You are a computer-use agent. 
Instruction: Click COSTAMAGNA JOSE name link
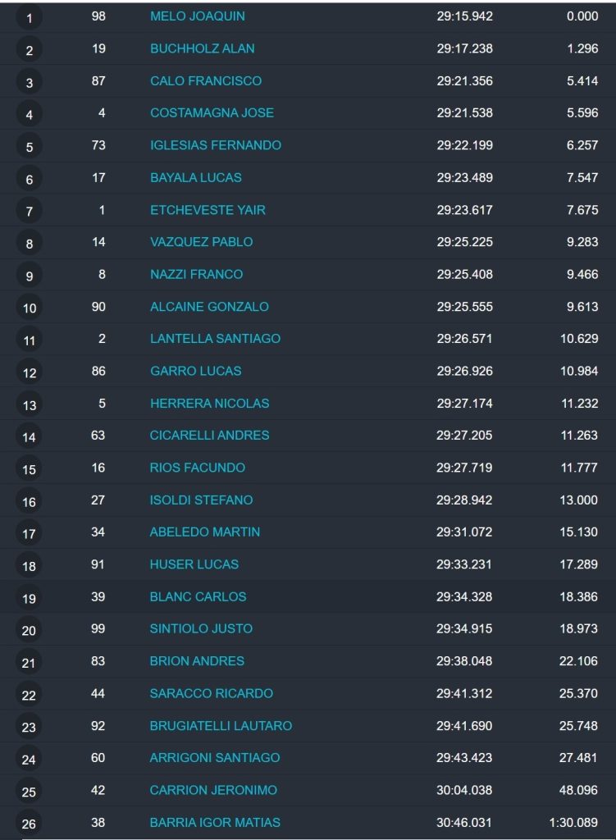click(212, 113)
